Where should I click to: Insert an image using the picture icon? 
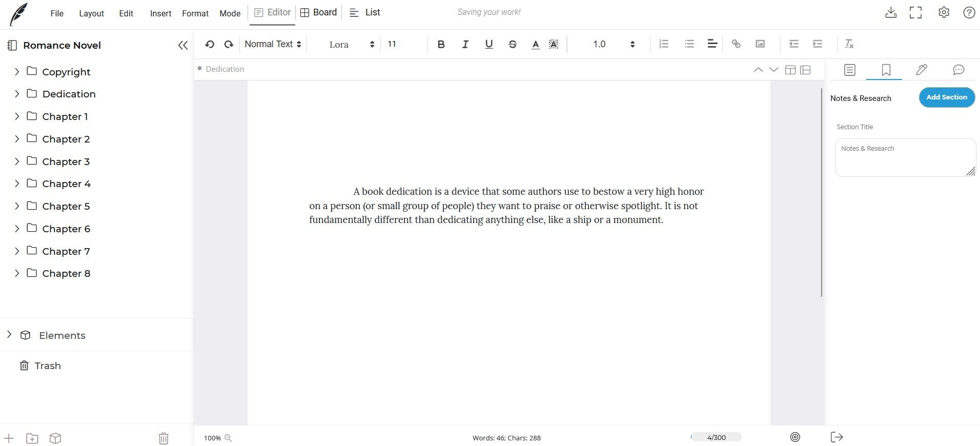pos(760,44)
